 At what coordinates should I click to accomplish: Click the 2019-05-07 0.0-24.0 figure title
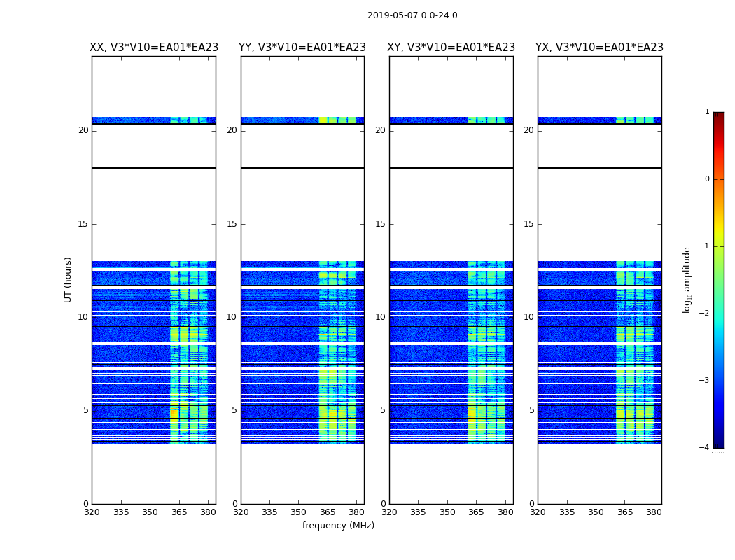pos(412,15)
